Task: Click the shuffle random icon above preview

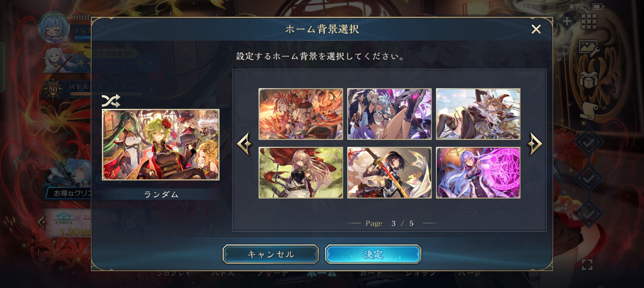Action: pyautogui.click(x=111, y=101)
